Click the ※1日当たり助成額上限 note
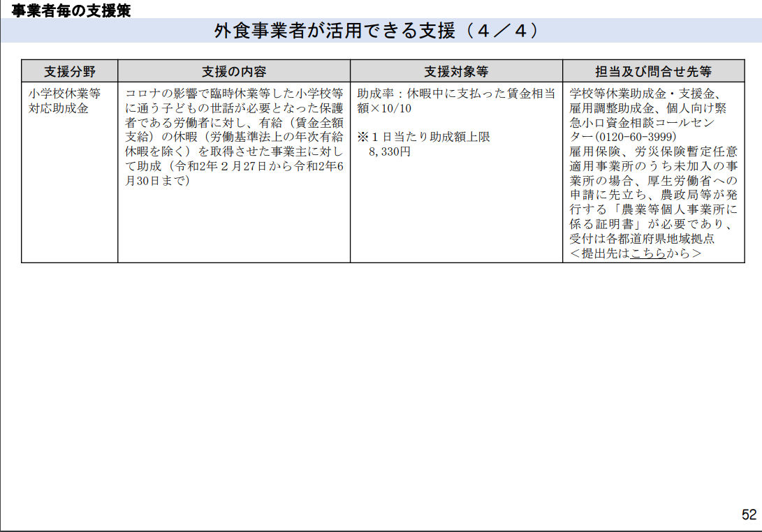The width and height of the screenshot is (762, 532). pos(423,137)
